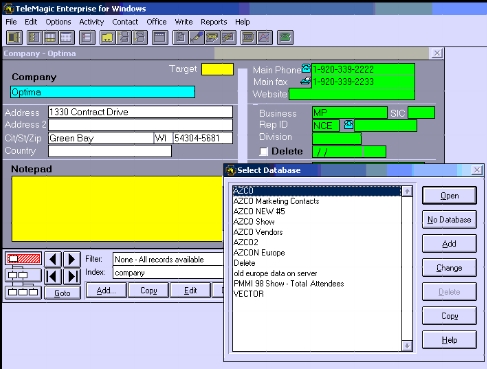Click the yellow Target field
The height and width of the screenshot is (369, 487).
tap(217, 69)
